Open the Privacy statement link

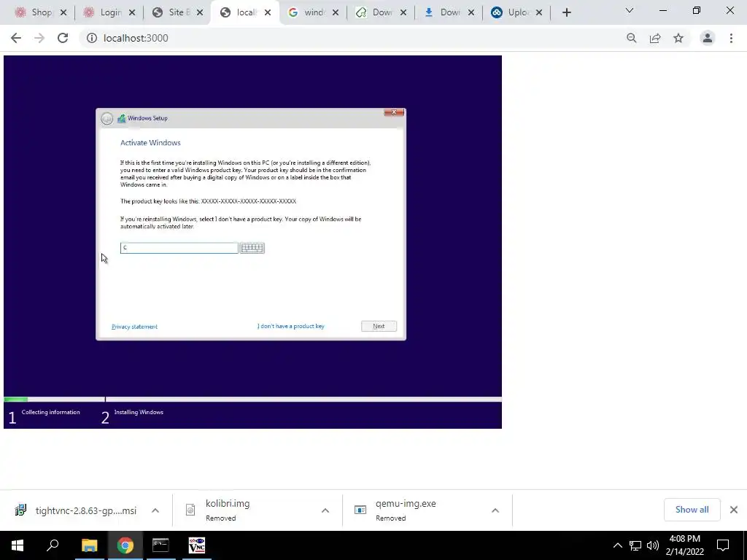tap(134, 327)
